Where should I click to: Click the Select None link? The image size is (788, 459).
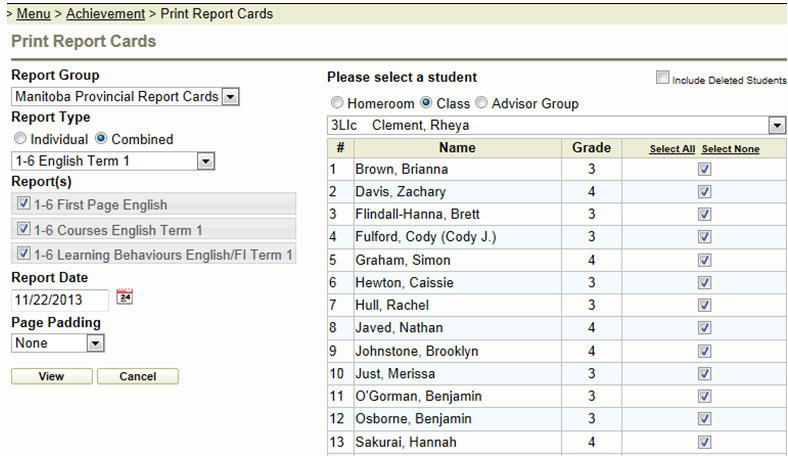tap(730, 149)
